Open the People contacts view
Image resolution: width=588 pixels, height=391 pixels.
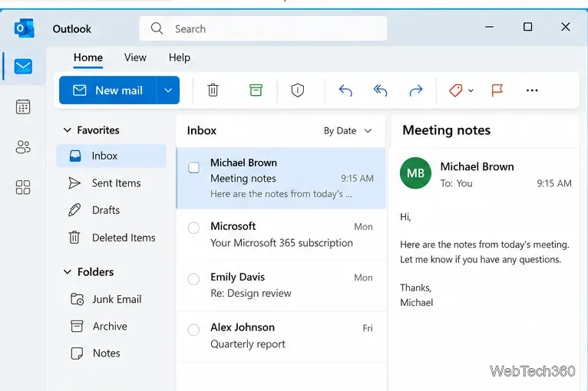pos(23,147)
